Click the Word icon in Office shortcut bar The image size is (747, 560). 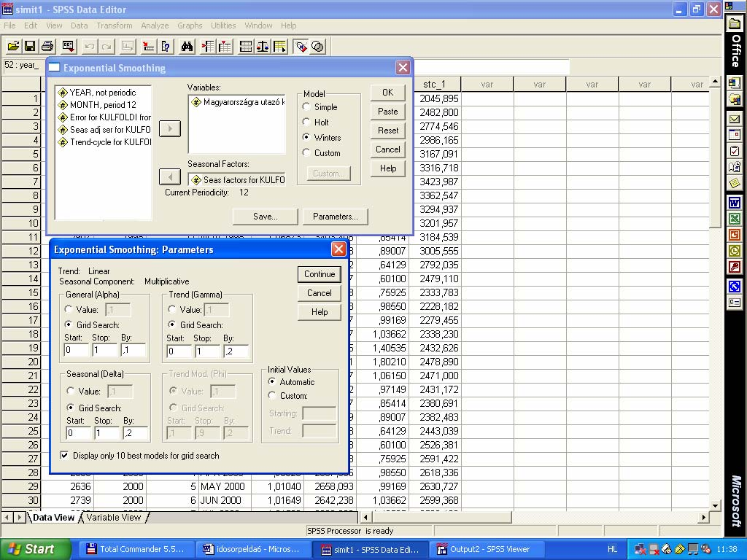[735, 203]
